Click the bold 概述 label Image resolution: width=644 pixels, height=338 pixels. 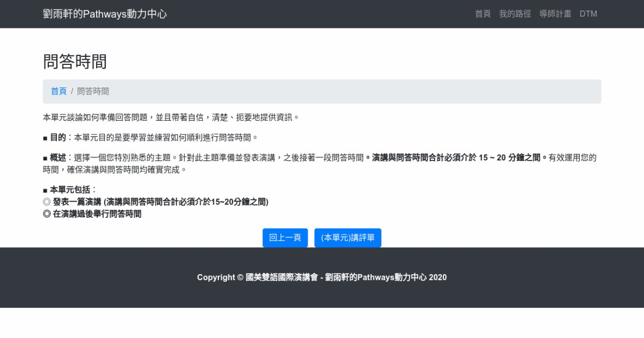pos(58,158)
